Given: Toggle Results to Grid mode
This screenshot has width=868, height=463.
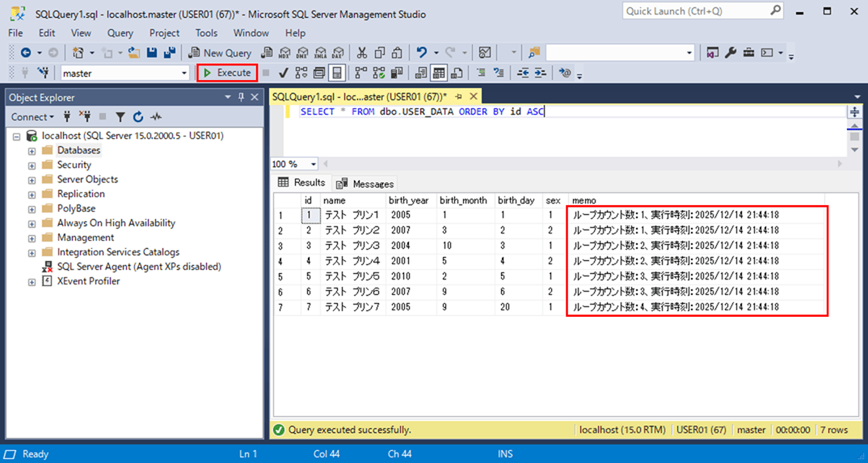Looking at the screenshot, I should 439,73.
